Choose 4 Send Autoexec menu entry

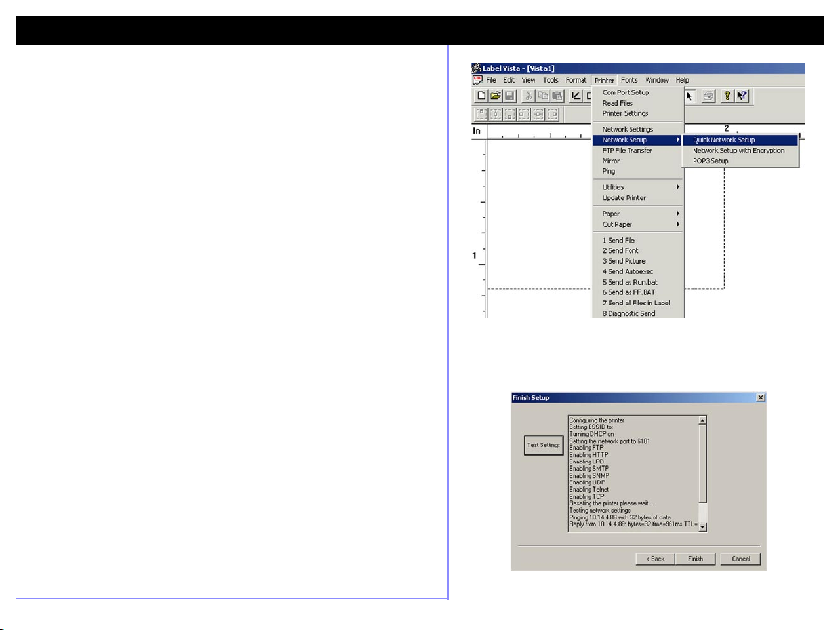637,271
